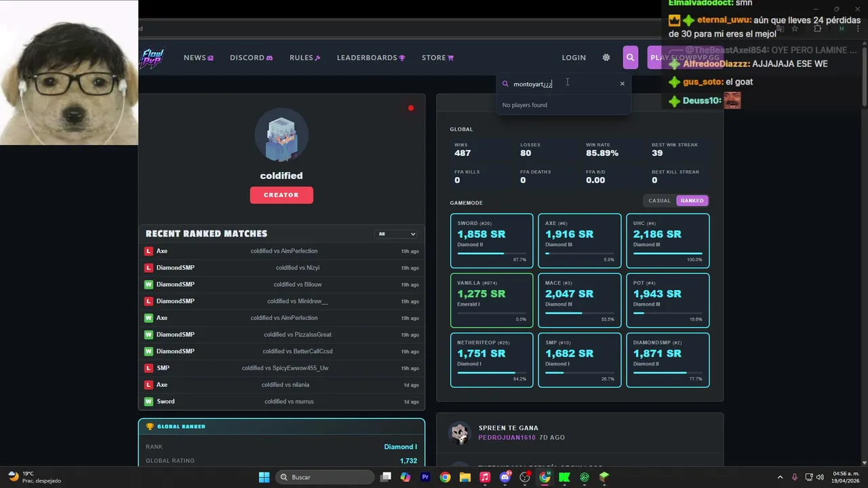Show hidden system tray icons

pyautogui.click(x=780, y=477)
